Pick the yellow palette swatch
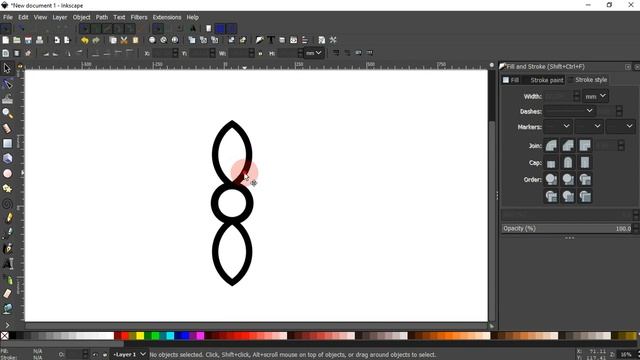The image size is (640, 360). (140, 336)
